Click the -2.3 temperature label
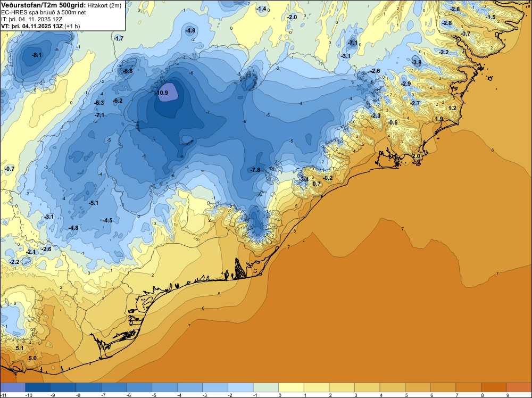 (x=376, y=115)
